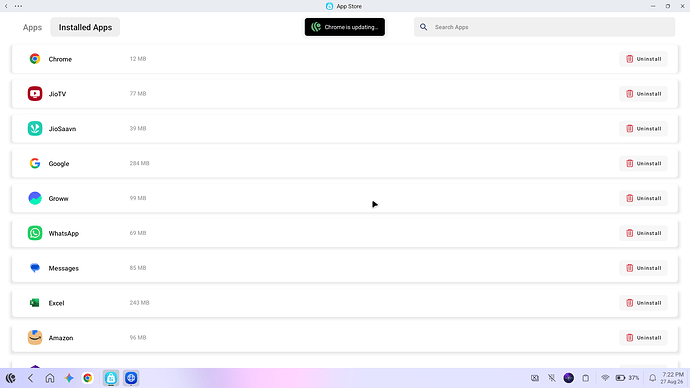Open the three-dots menu in title bar
690x388 pixels.
pos(18,6)
